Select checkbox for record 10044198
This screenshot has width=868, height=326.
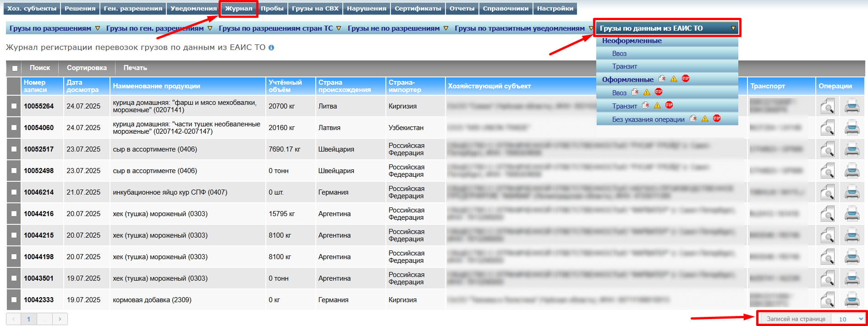[x=14, y=257]
